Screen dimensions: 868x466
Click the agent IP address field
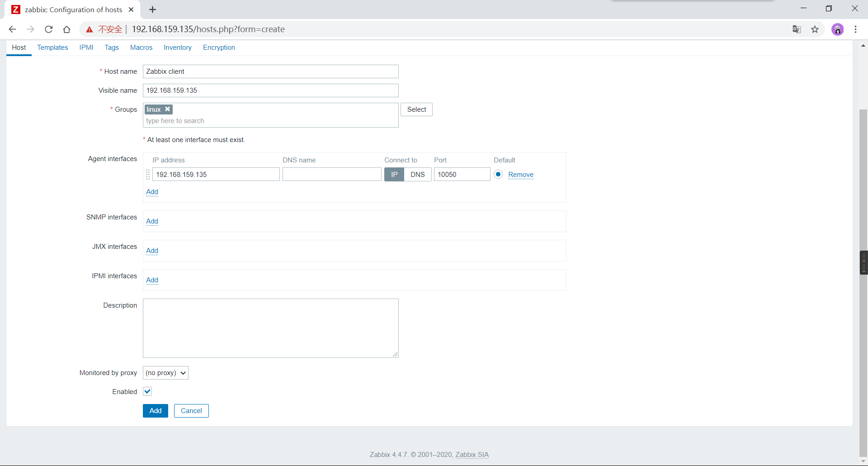(x=216, y=175)
